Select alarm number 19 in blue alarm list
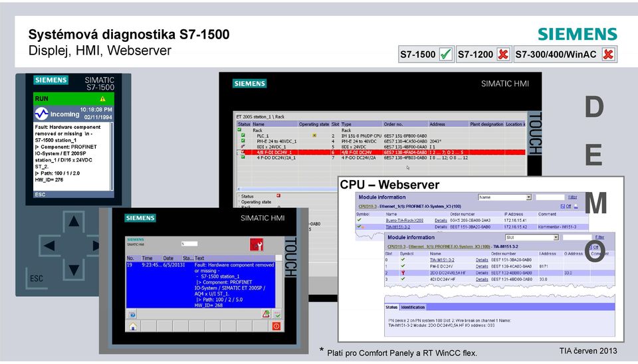The height and width of the screenshot is (364, 638). coord(201,285)
